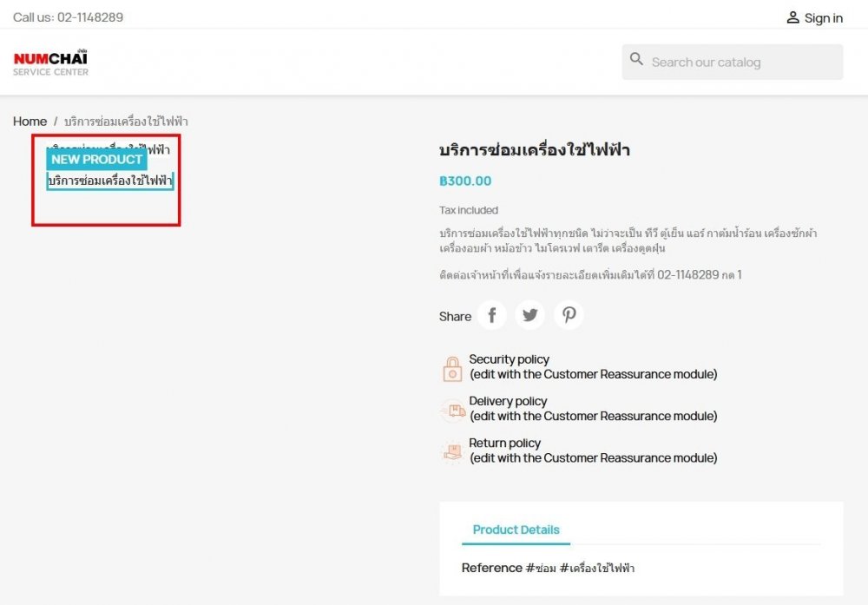Go to Home breadcrumb link

30,122
